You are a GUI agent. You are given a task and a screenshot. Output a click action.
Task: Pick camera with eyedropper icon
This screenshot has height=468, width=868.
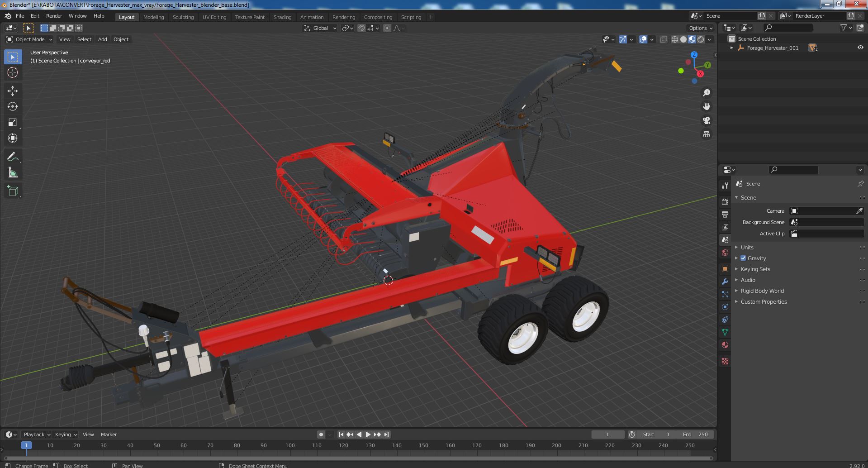click(x=859, y=211)
